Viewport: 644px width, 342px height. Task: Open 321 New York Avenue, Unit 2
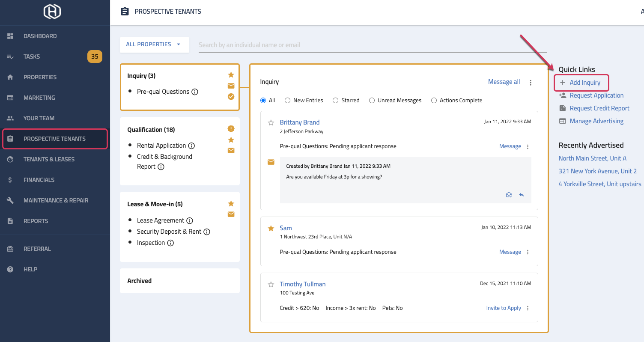(598, 171)
